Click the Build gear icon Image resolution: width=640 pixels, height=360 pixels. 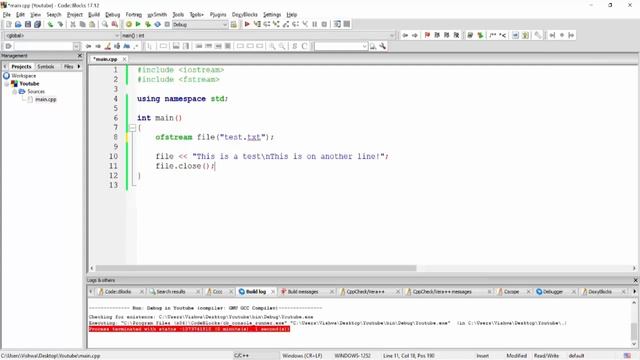[129, 24]
